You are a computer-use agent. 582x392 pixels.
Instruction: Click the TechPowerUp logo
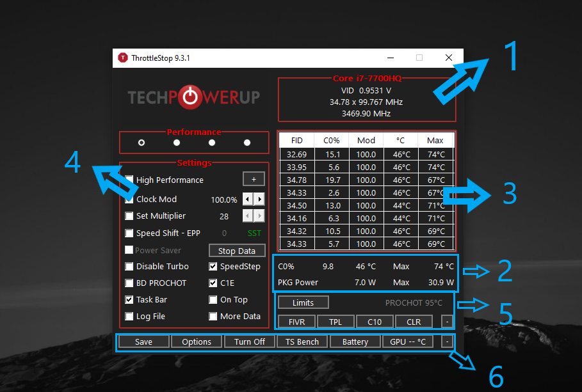[x=193, y=97]
